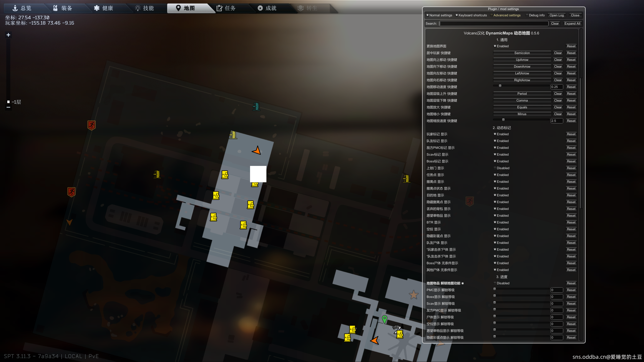Click the lowest locked-door icon in the light corridor

click(243, 225)
